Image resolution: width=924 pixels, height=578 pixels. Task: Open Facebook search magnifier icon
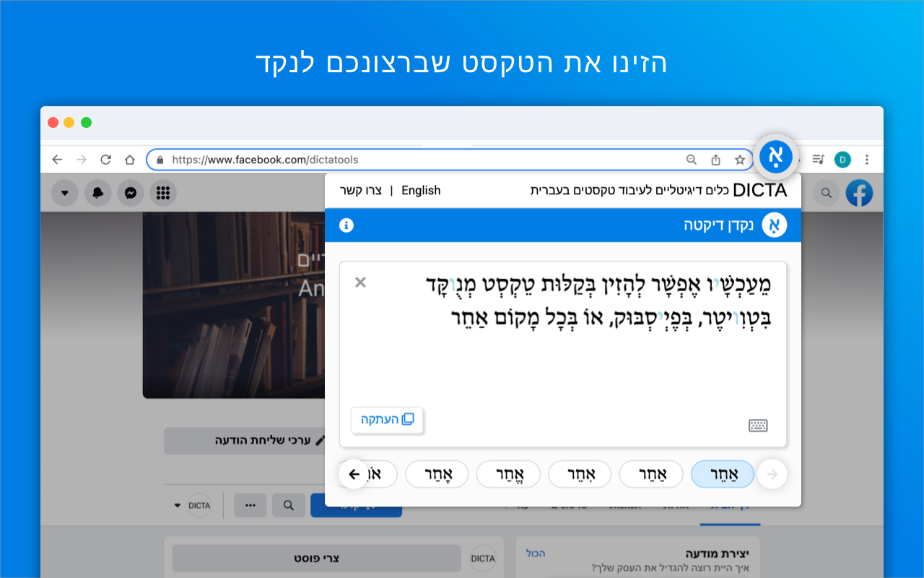(x=827, y=193)
